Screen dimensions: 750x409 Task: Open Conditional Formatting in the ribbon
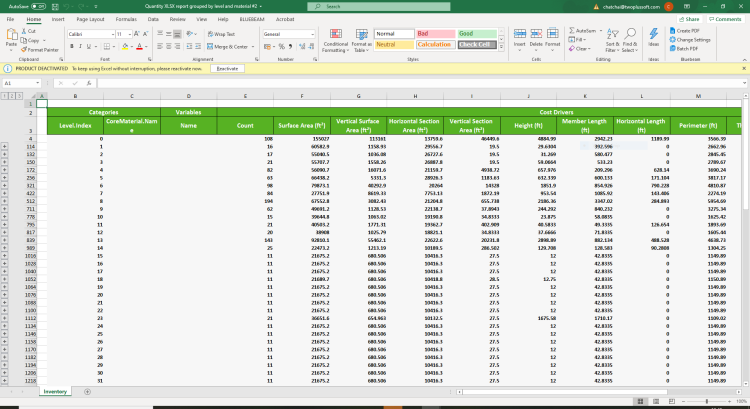tap(336, 40)
